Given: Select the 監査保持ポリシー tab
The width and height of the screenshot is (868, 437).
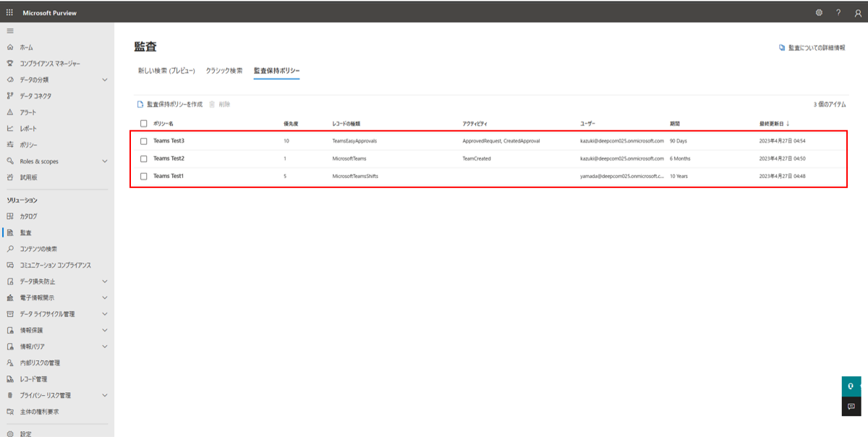Looking at the screenshot, I should pyautogui.click(x=276, y=71).
